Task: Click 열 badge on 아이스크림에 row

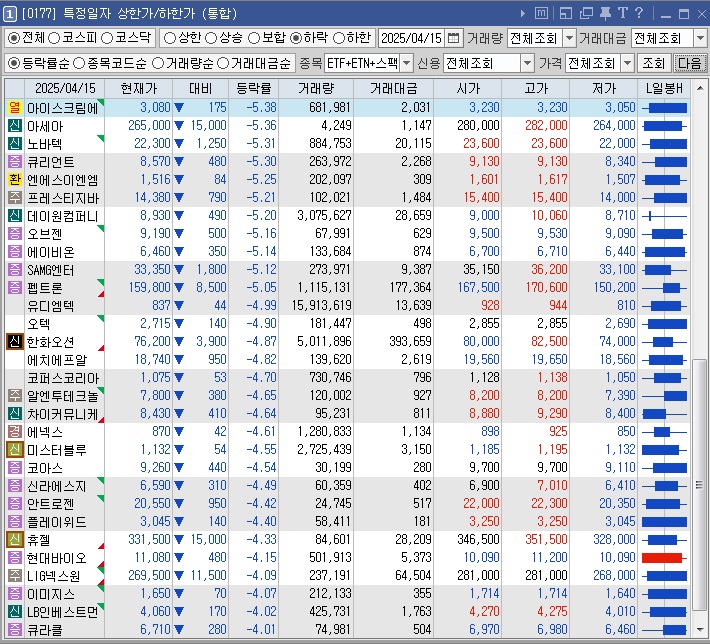Action: click(x=14, y=108)
